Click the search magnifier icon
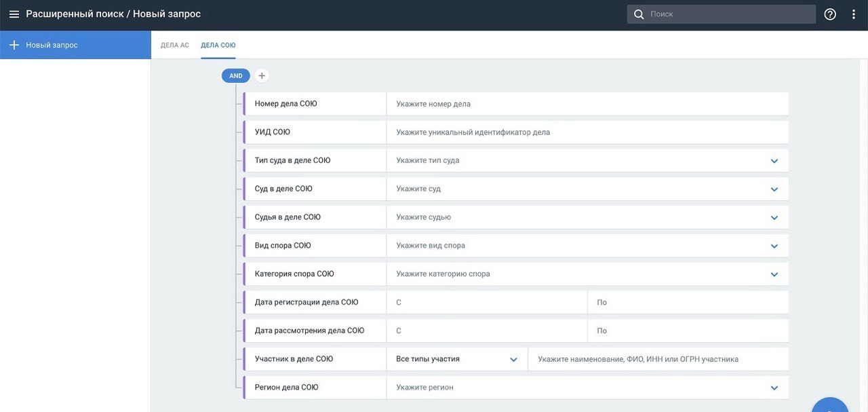The height and width of the screenshot is (412, 868). click(638, 14)
